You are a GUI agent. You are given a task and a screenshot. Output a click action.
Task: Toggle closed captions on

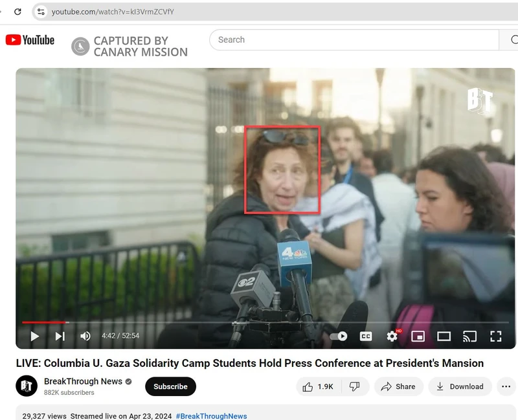click(366, 336)
